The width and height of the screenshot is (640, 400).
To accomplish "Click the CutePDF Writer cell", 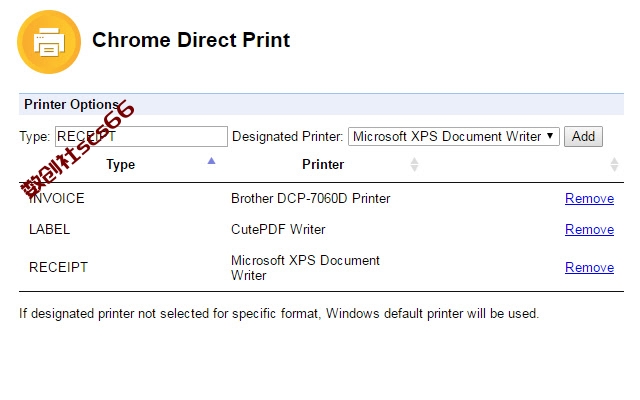I will click(278, 229).
